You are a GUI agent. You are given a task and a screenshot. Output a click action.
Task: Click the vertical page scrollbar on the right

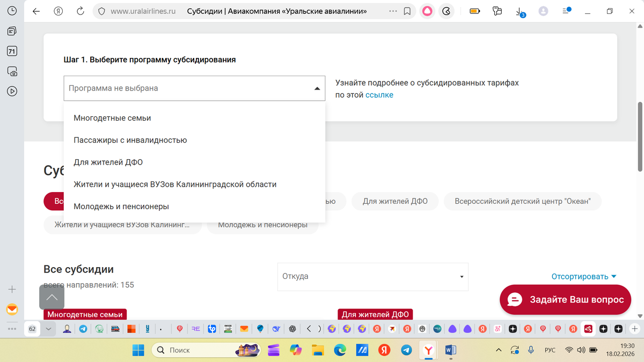tap(639, 134)
